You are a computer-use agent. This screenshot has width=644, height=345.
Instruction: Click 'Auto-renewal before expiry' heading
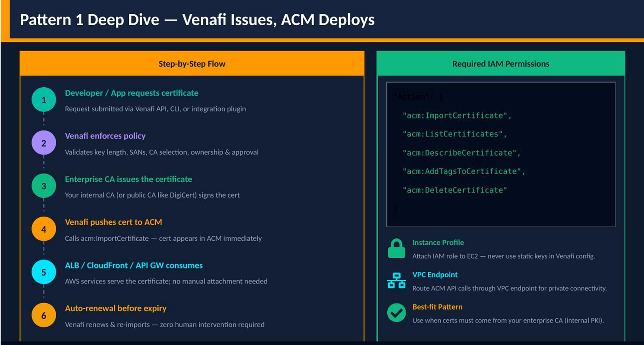pyautogui.click(x=115, y=308)
